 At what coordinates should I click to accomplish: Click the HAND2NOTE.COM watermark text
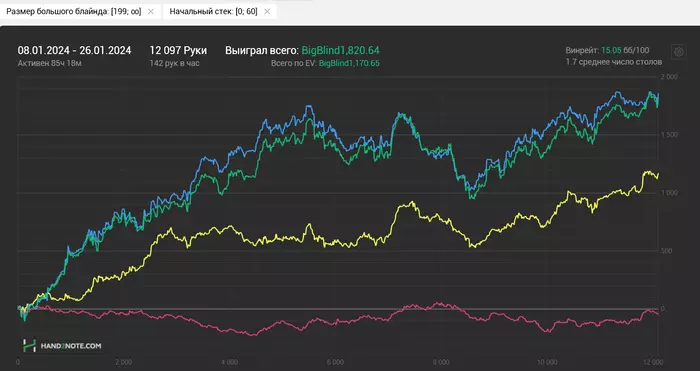71,346
